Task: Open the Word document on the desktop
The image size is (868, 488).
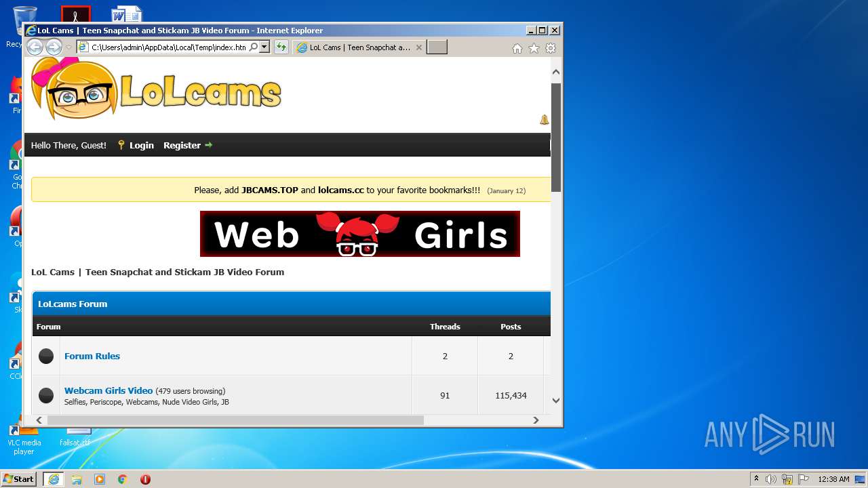Action: [x=127, y=14]
